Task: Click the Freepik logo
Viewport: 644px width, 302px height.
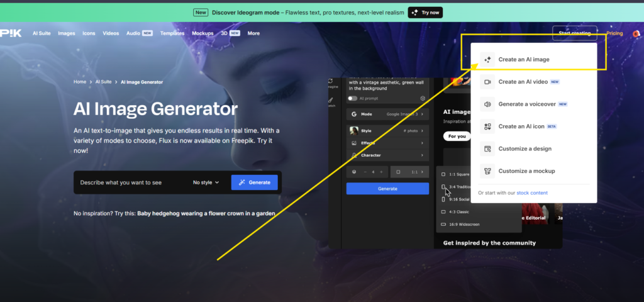Action: [x=11, y=33]
